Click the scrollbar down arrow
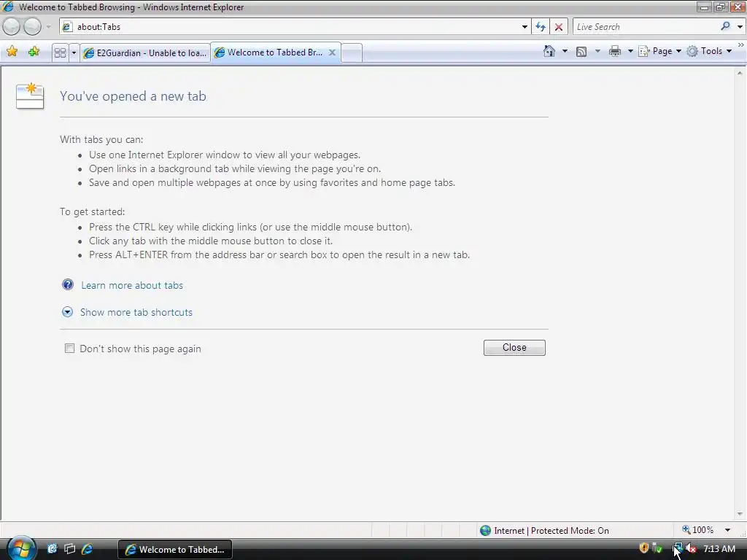This screenshot has width=747, height=560. point(740,514)
